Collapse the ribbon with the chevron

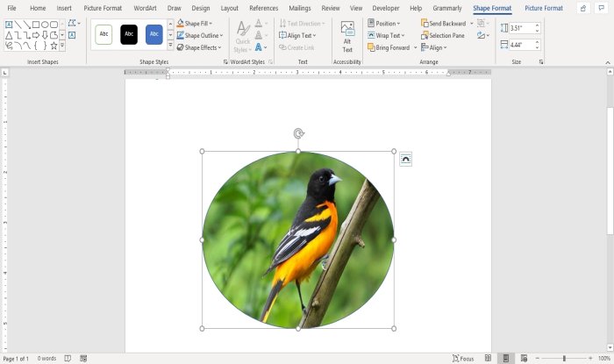(608, 62)
